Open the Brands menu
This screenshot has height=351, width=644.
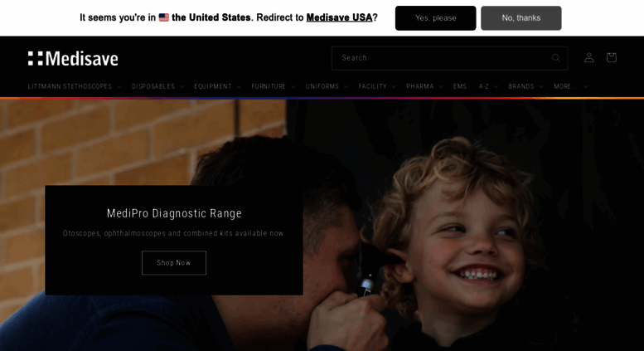525,86
